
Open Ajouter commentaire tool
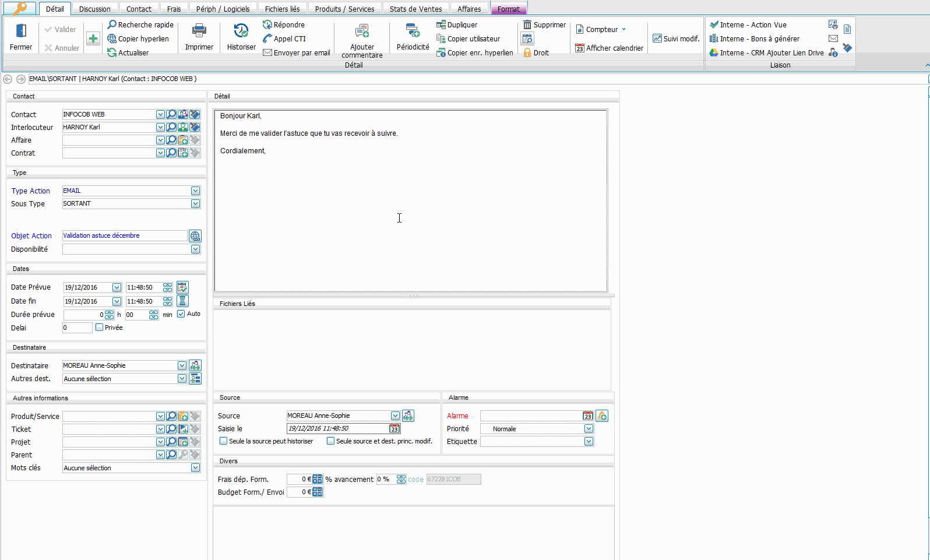(362, 31)
